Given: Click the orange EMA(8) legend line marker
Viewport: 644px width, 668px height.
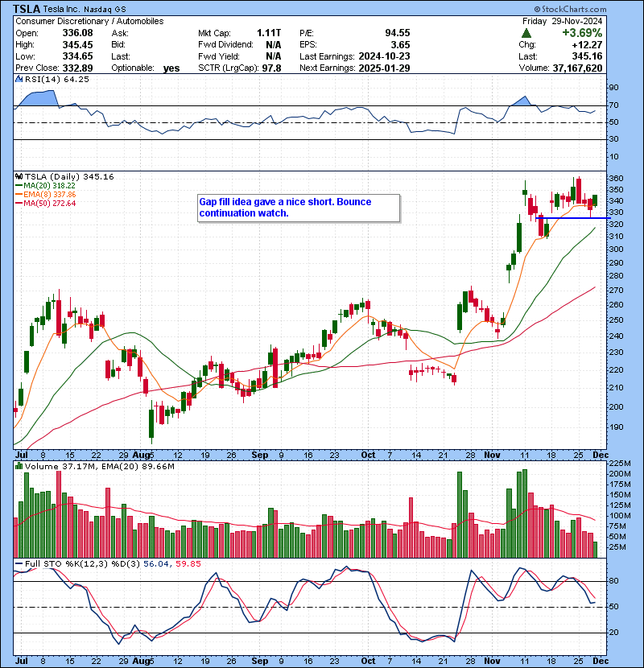Looking at the screenshot, I should coord(19,195).
